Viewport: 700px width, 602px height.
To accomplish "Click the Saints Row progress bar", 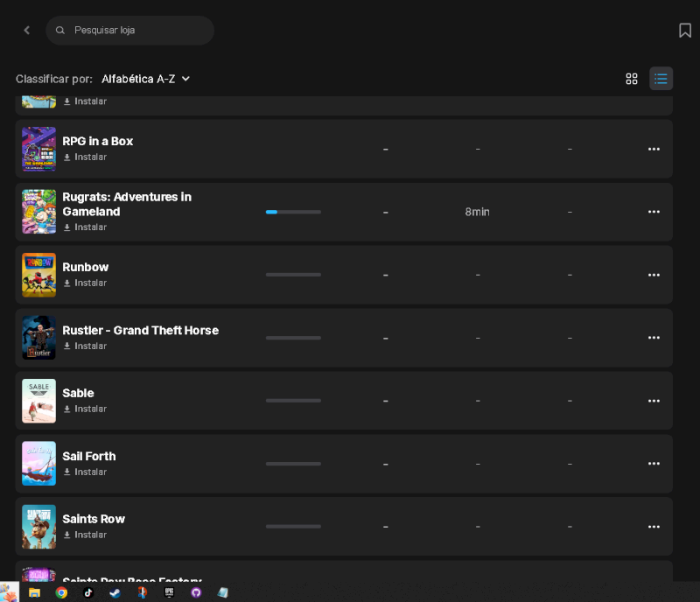I will [x=293, y=527].
